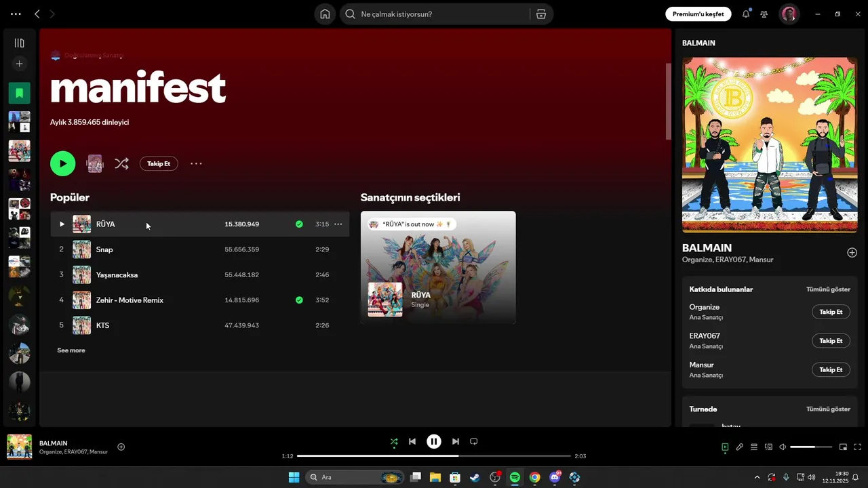Open Google Chrome from the taskbar
Screen dimensions: 868x488
point(535,477)
